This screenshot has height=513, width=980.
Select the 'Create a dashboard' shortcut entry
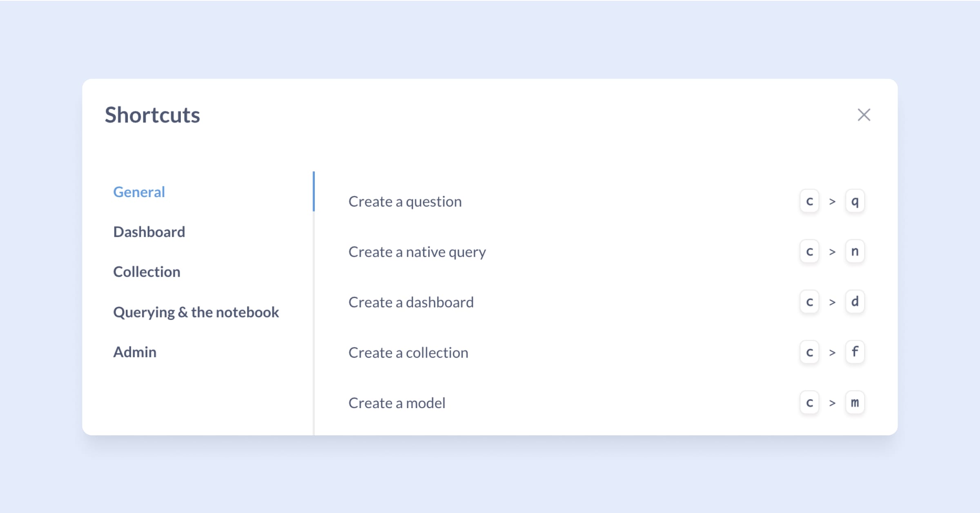[411, 302]
